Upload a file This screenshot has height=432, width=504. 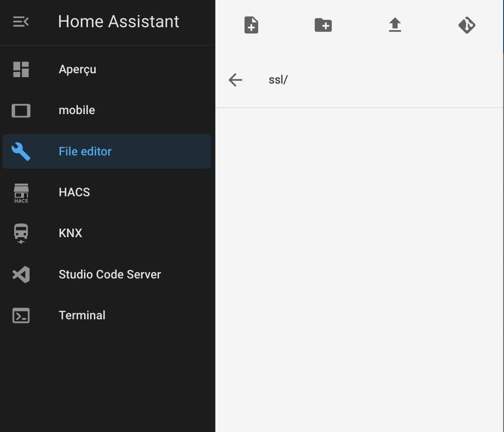(x=395, y=25)
